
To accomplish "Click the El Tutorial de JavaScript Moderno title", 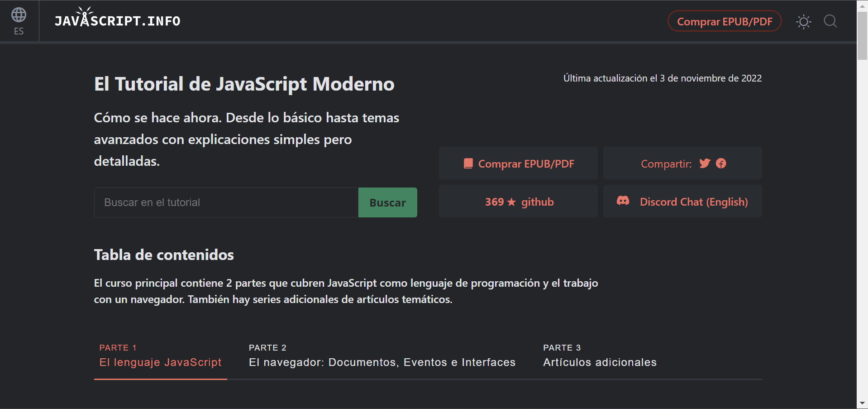I will tap(244, 84).
